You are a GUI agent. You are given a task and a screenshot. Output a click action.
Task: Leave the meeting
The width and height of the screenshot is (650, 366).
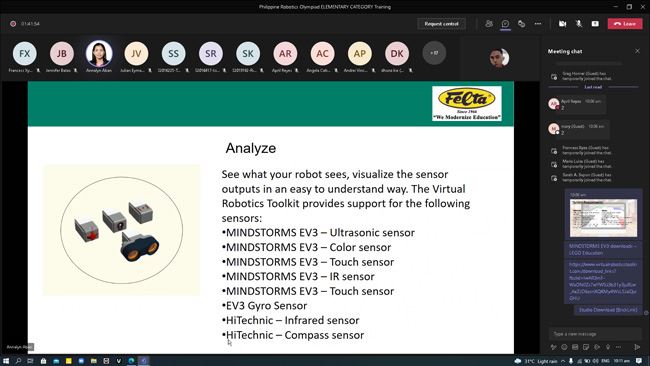tap(625, 24)
